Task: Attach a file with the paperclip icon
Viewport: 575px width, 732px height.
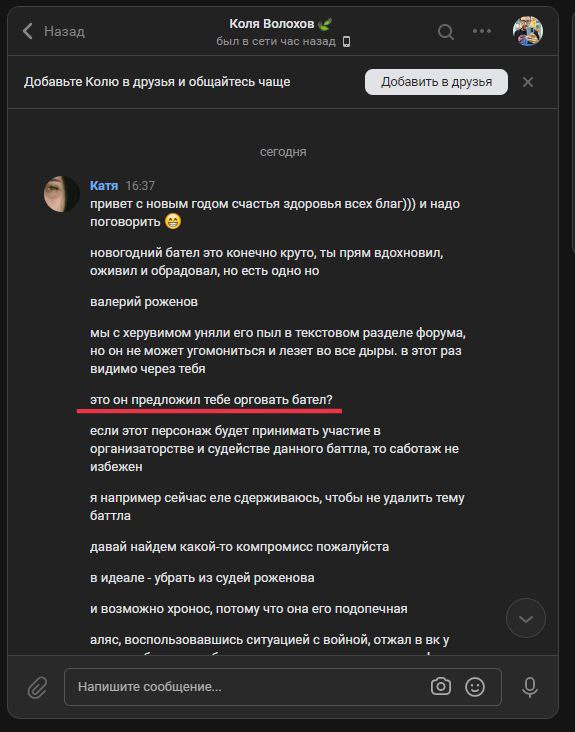Action: click(37, 687)
